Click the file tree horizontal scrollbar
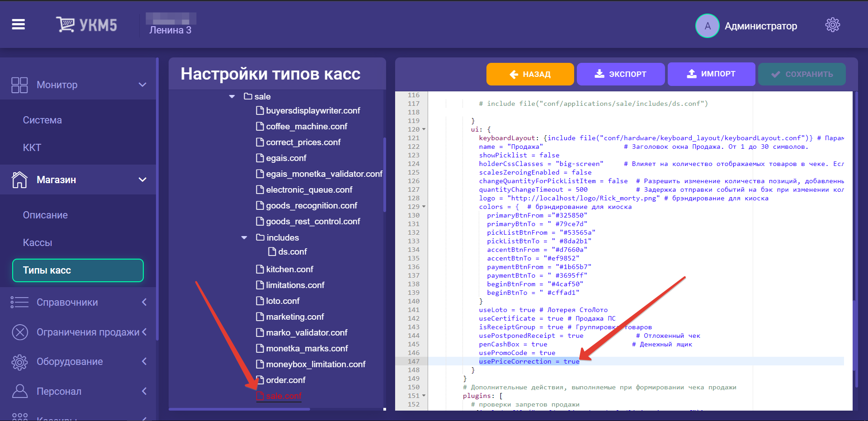 tap(239, 409)
